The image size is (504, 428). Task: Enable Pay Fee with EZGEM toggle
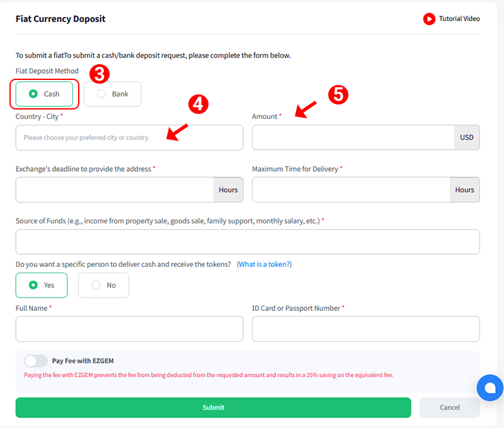tap(36, 361)
